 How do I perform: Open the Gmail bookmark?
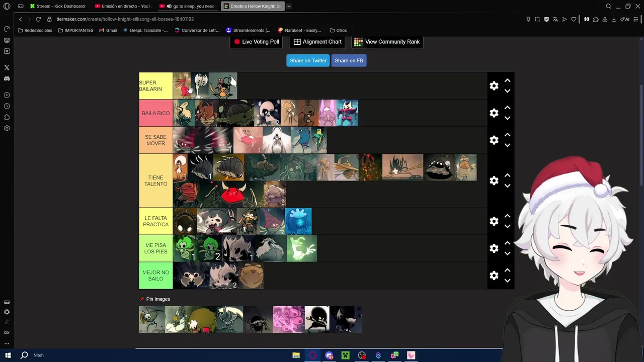[108, 30]
